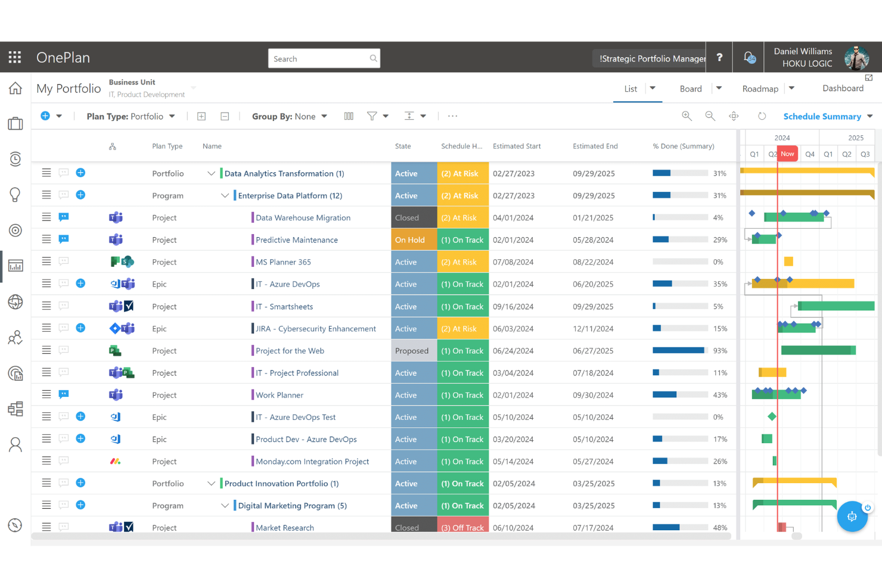Image resolution: width=882 pixels, height=588 pixels.
Task: Click the pop-out expand icon below the avatar
Action: pos(869,77)
